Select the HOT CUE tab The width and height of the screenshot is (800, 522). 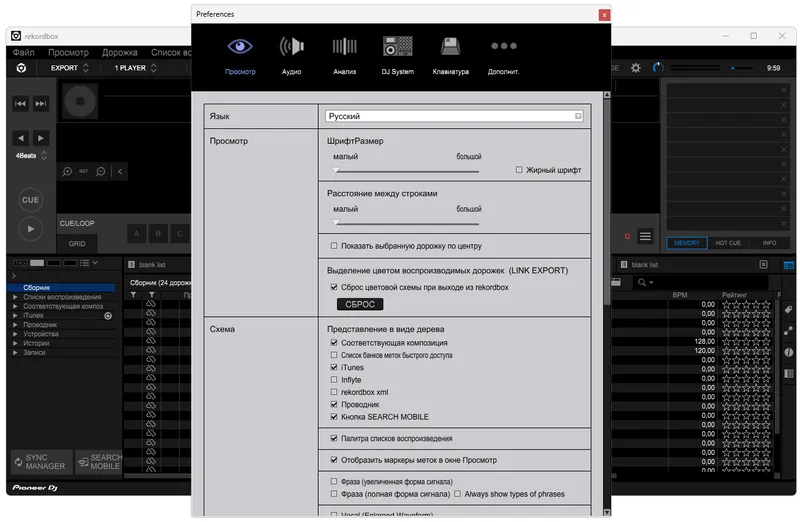click(728, 243)
